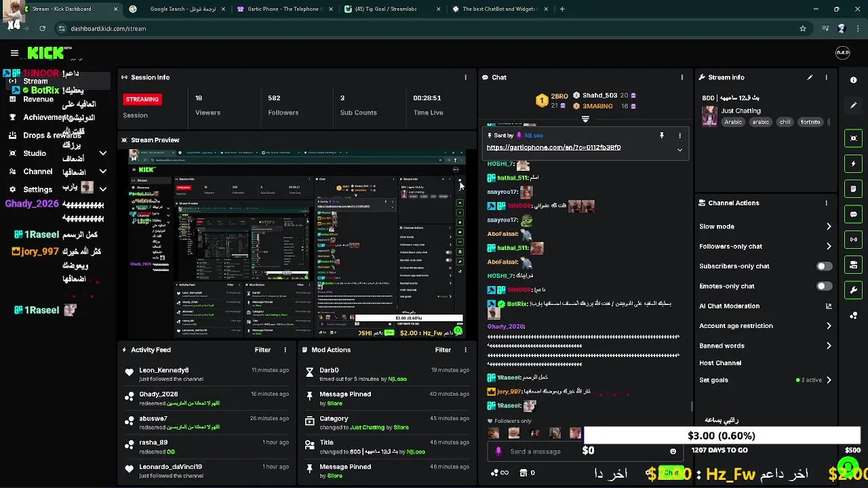
Task: Open Activity Feed panel options menu
Action: point(285,350)
